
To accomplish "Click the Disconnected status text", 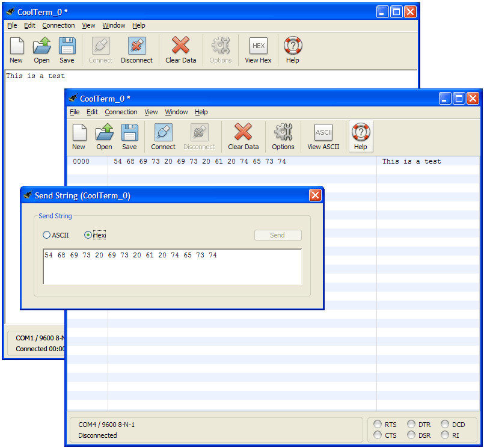I will (x=97, y=435).
